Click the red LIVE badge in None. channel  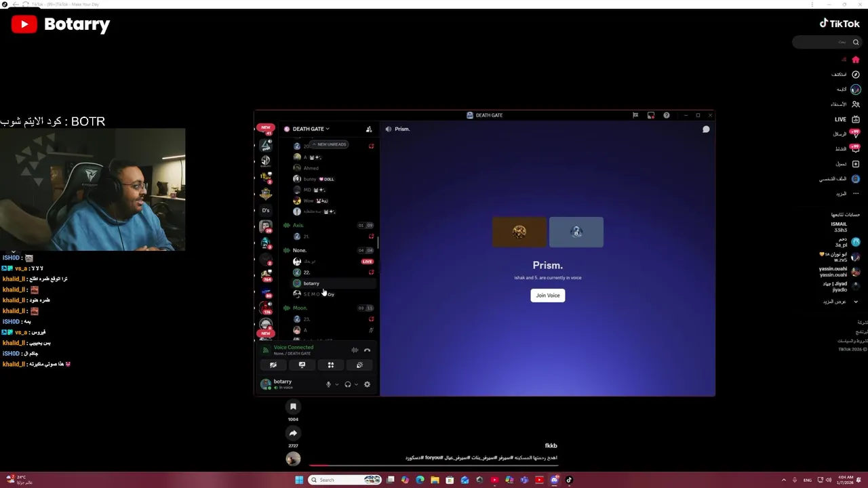367,261
